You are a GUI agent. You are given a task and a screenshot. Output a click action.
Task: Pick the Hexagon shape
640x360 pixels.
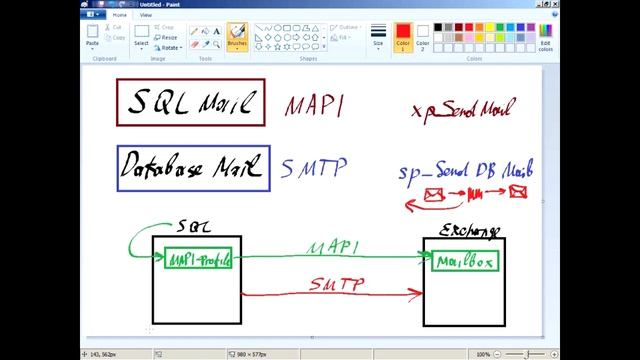(x=287, y=38)
